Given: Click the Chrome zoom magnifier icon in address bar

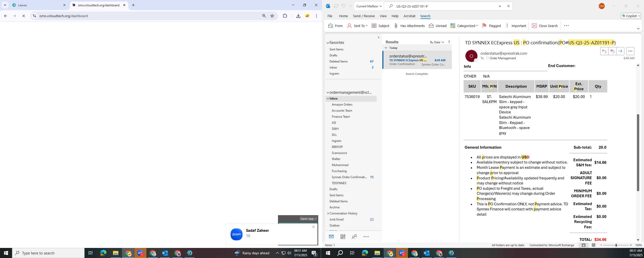Looking at the screenshot, I should click(x=264, y=16).
